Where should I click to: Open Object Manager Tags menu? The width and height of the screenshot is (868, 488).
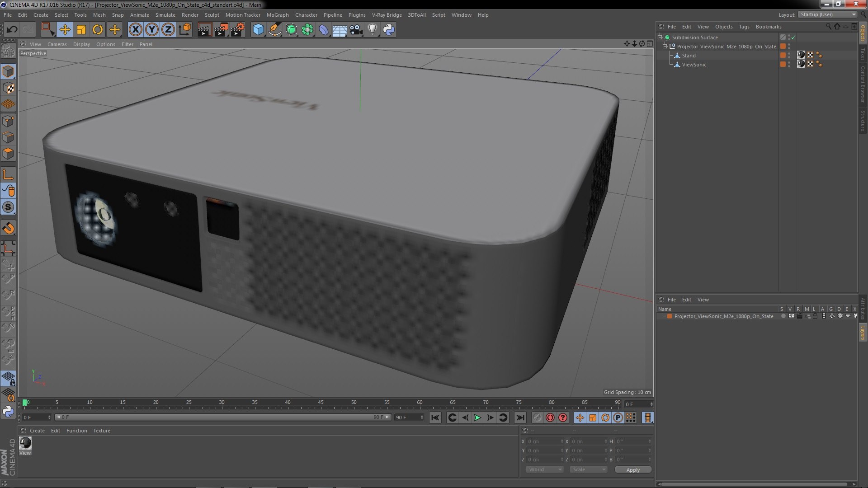[x=744, y=27]
